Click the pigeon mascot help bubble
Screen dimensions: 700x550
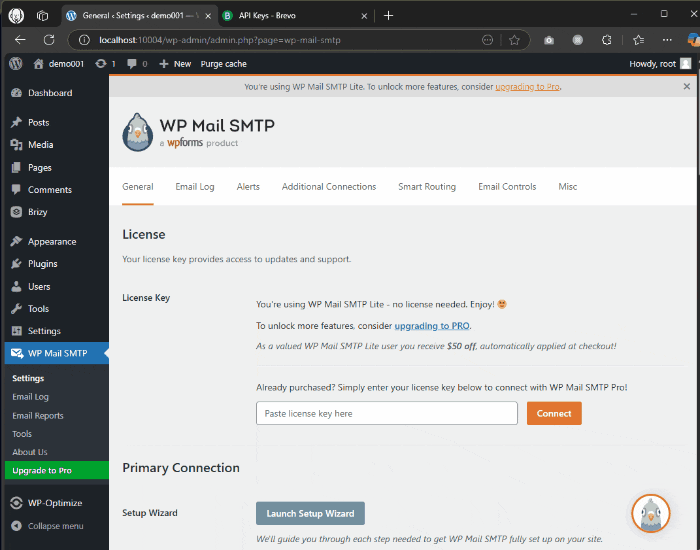pyautogui.click(x=650, y=513)
